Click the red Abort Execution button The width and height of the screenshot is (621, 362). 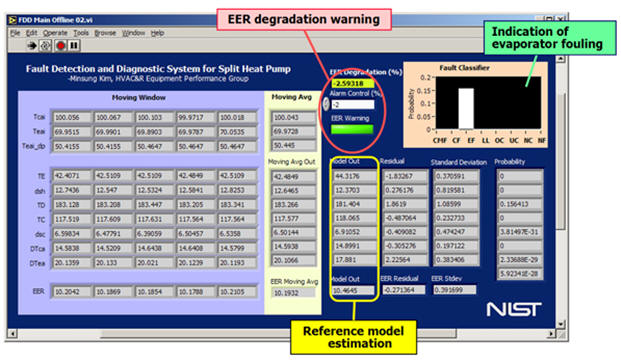point(60,46)
